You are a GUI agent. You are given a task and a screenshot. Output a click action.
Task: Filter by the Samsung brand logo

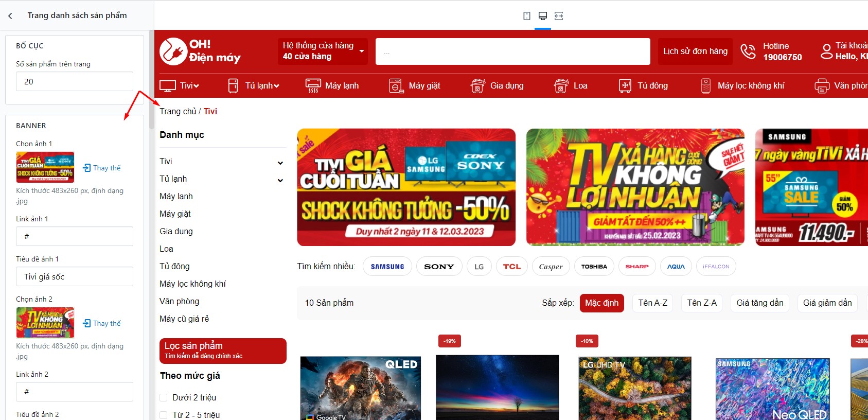pos(387,267)
